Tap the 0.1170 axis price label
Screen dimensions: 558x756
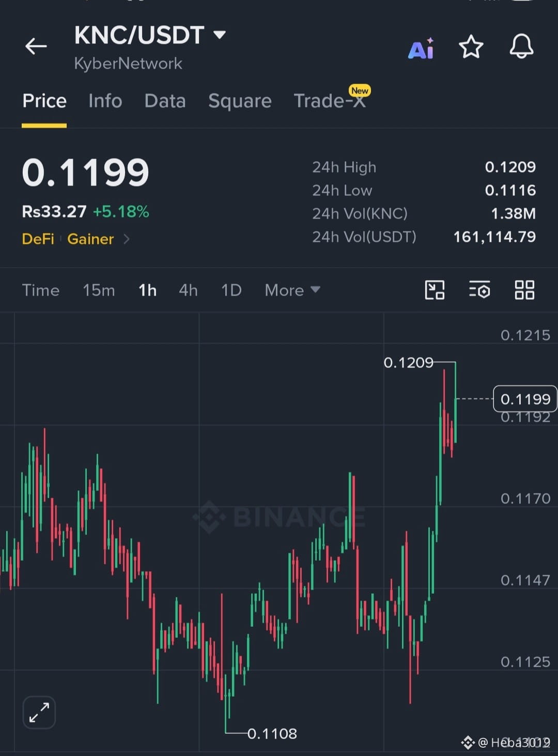[x=525, y=498]
